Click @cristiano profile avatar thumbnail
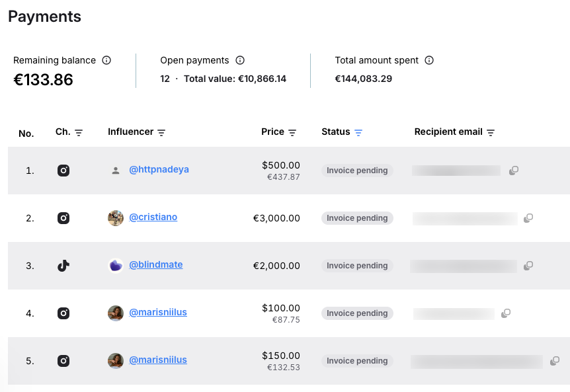 116,218
